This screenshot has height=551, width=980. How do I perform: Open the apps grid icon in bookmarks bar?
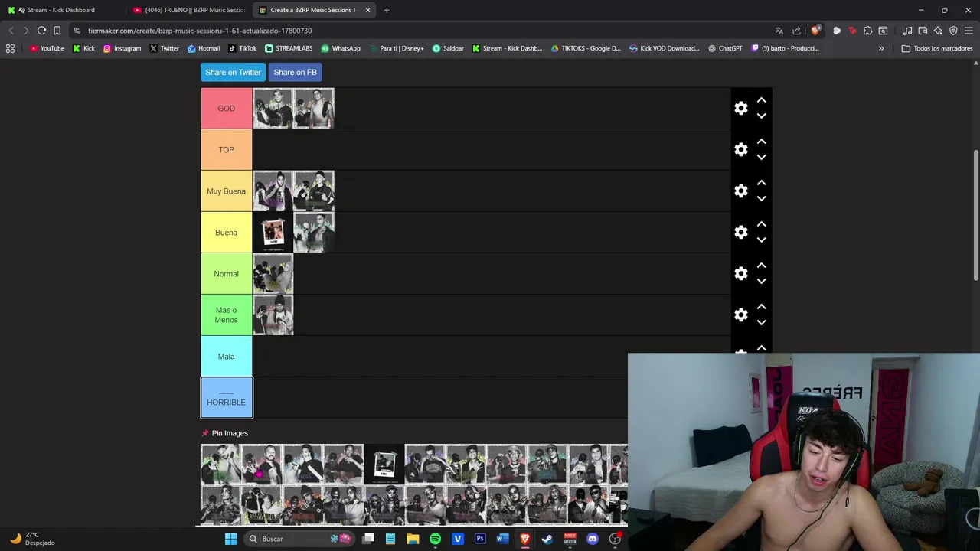pyautogui.click(x=10, y=48)
